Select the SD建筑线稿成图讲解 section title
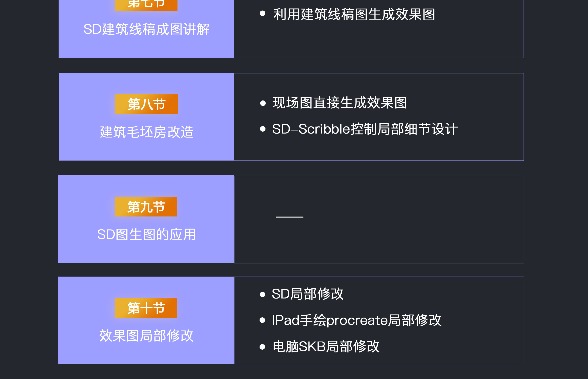Viewport: 588px width, 379px height. [x=146, y=29]
